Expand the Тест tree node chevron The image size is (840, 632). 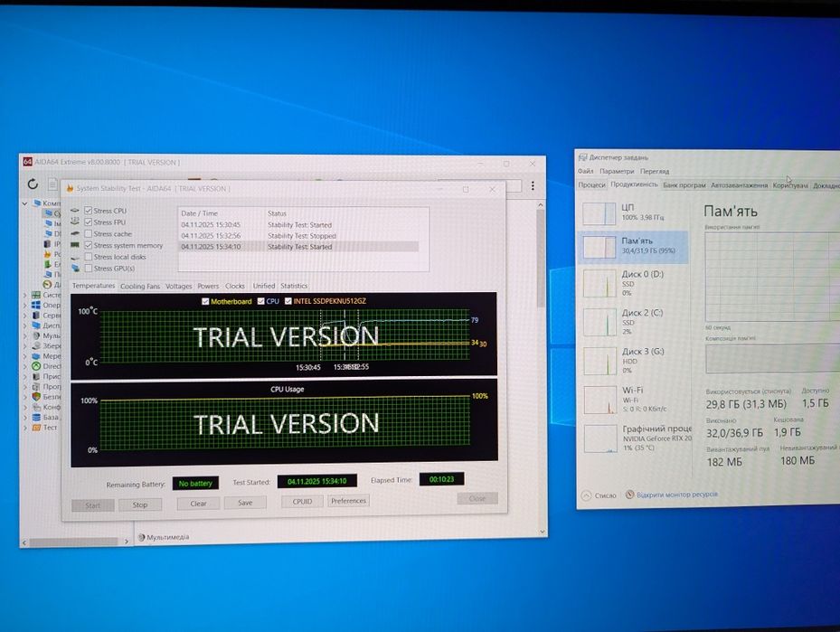[24, 427]
